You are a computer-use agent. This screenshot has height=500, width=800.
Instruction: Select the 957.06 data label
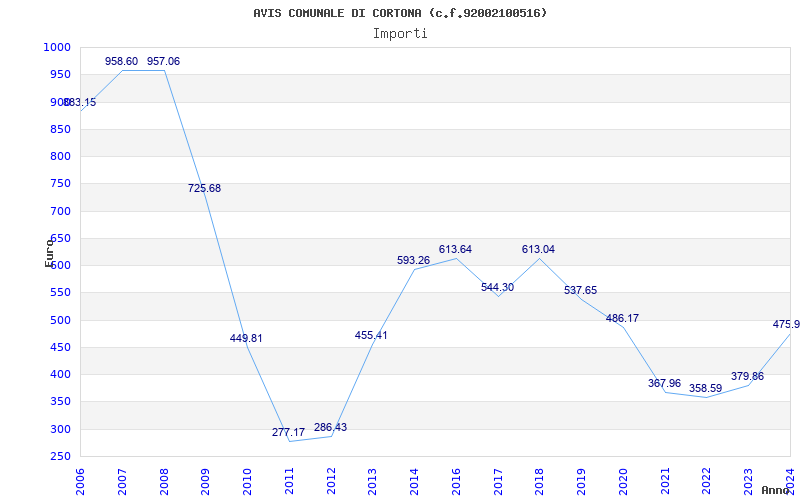click(163, 61)
